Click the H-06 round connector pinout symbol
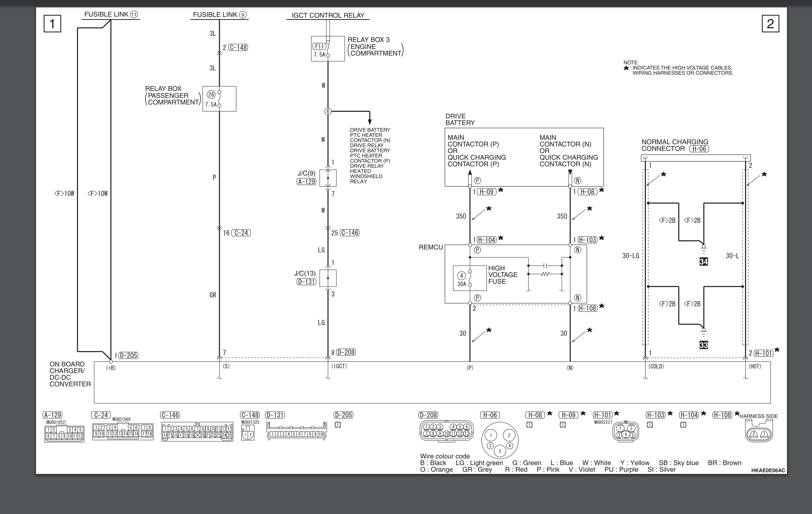This screenshot has width=812, height=514. click(500, 440)
